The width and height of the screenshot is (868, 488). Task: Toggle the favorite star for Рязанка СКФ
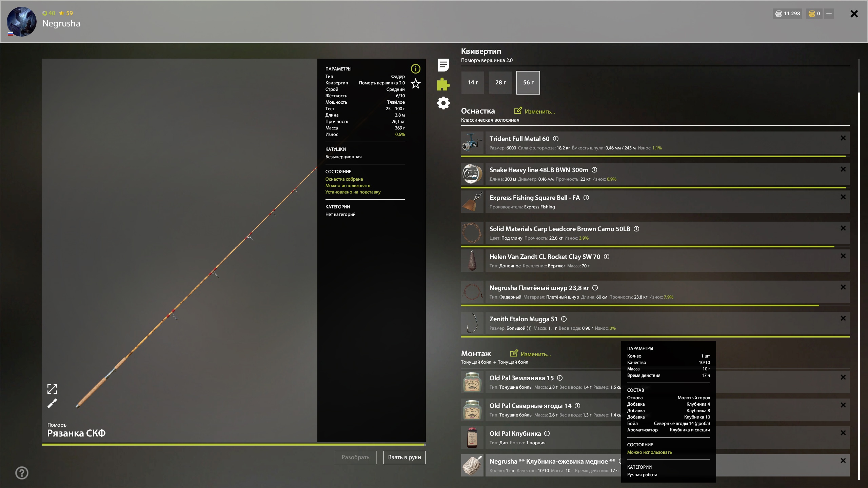click(415, 83)
